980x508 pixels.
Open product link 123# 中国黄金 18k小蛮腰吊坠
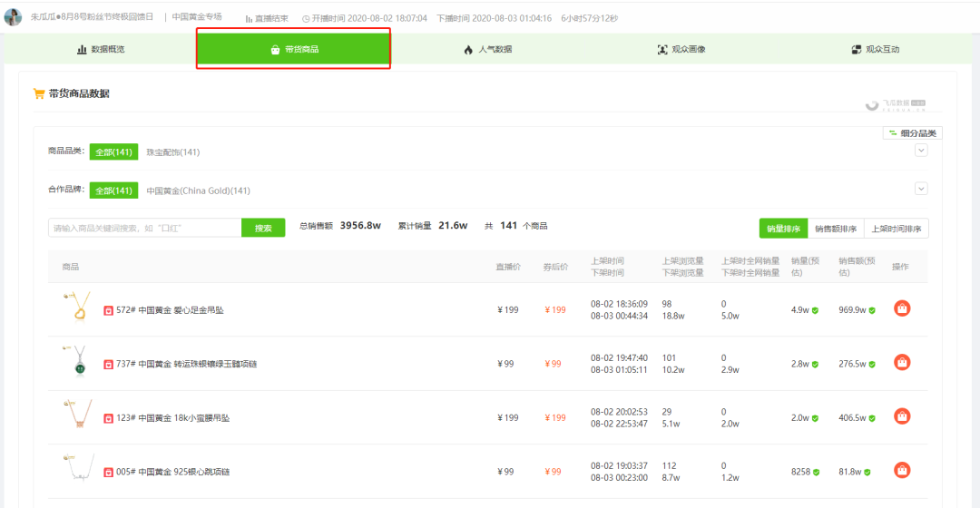click(x=173, y=418)
